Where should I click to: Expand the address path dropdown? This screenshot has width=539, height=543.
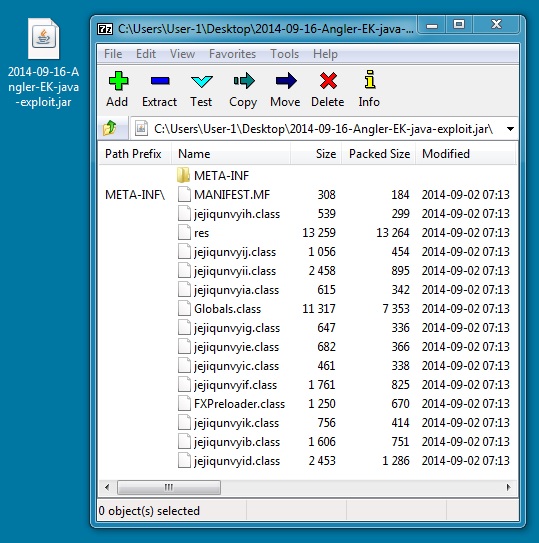coord(510,129)
